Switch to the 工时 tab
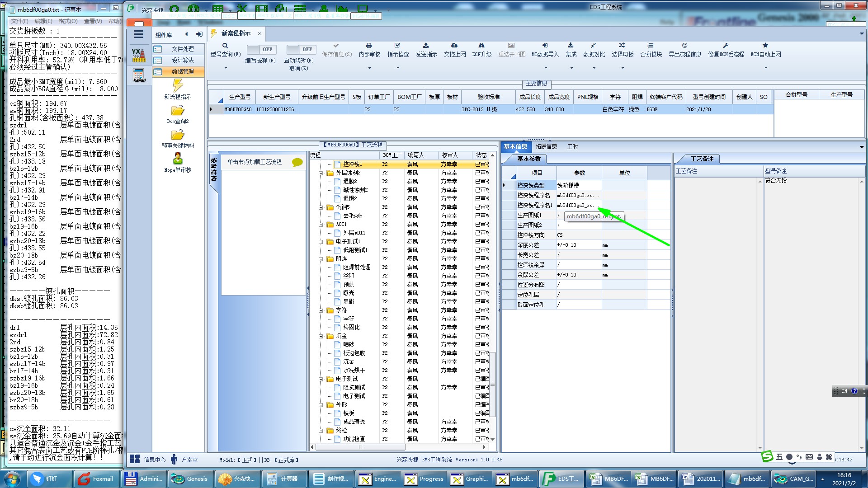 pyautogui.click(x=572, y=146)
